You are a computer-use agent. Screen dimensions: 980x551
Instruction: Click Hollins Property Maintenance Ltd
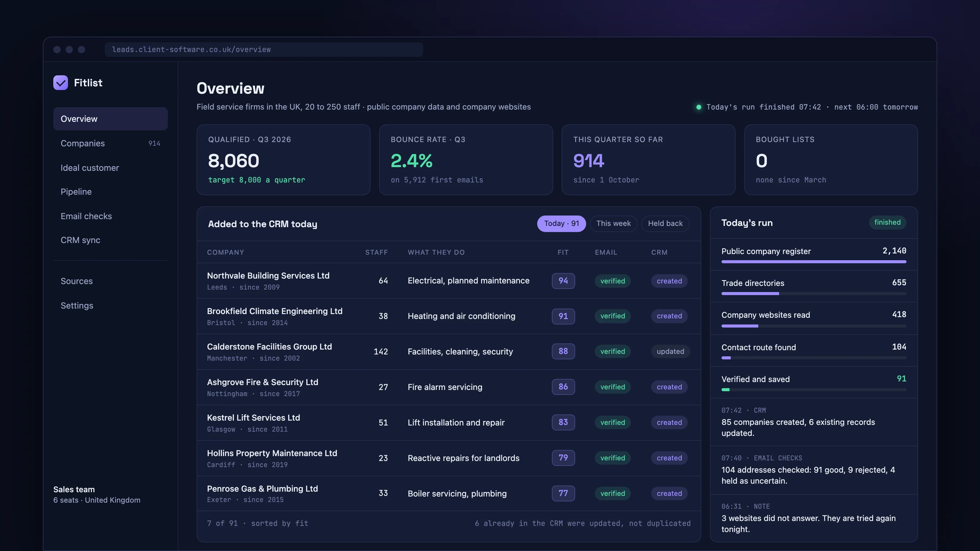(x=449, y=458)
